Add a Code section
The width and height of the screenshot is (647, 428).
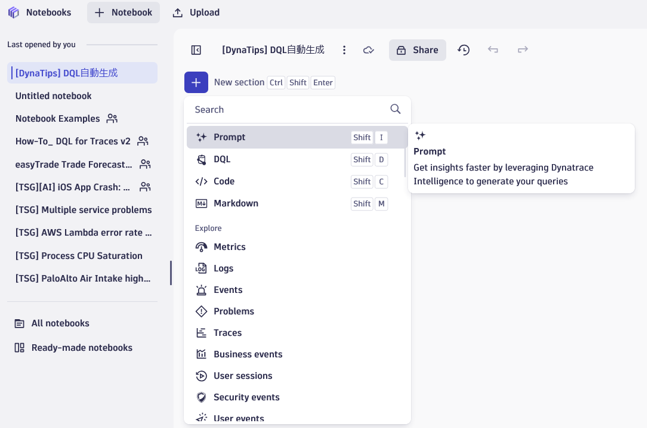point(295,181)
